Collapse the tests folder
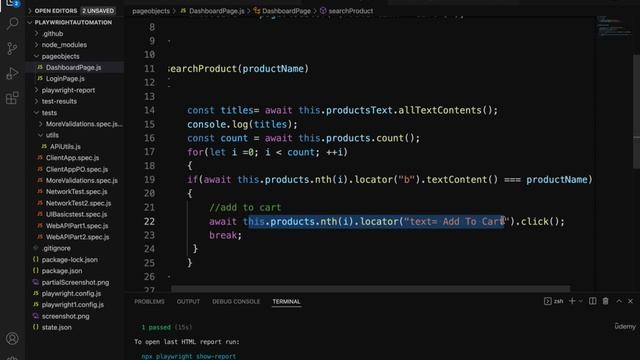 (x=49, y=113)
